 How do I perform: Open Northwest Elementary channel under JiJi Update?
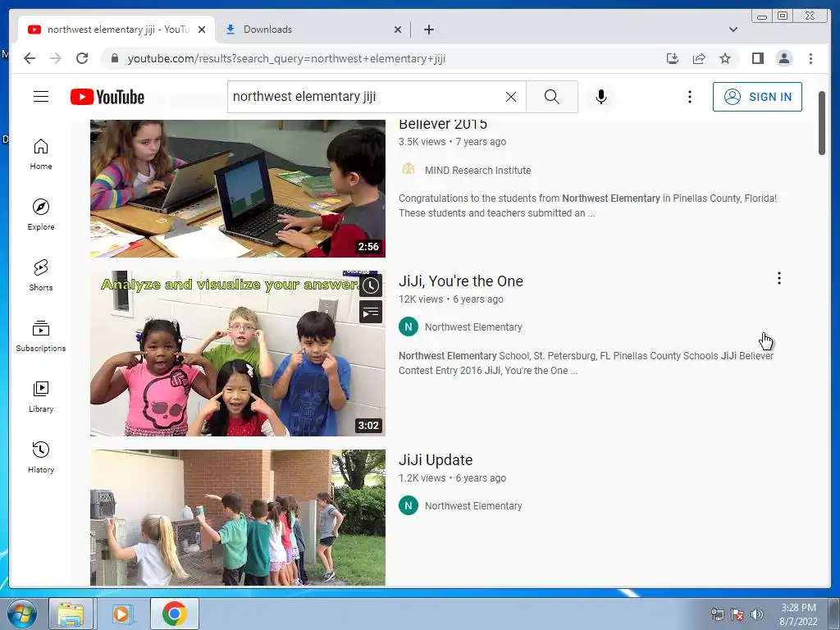click(473, 505)
